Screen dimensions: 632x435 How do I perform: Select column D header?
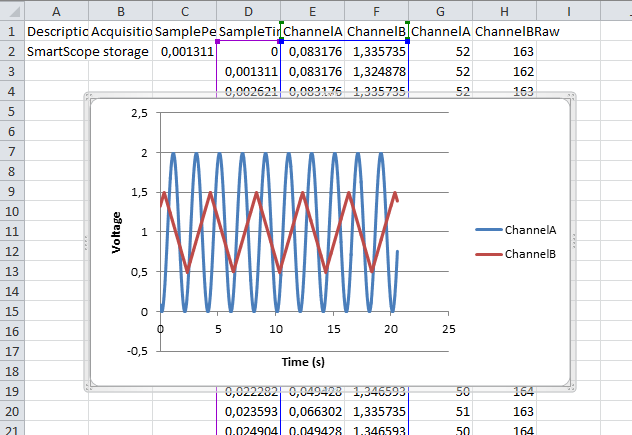(x=248, y=10)
